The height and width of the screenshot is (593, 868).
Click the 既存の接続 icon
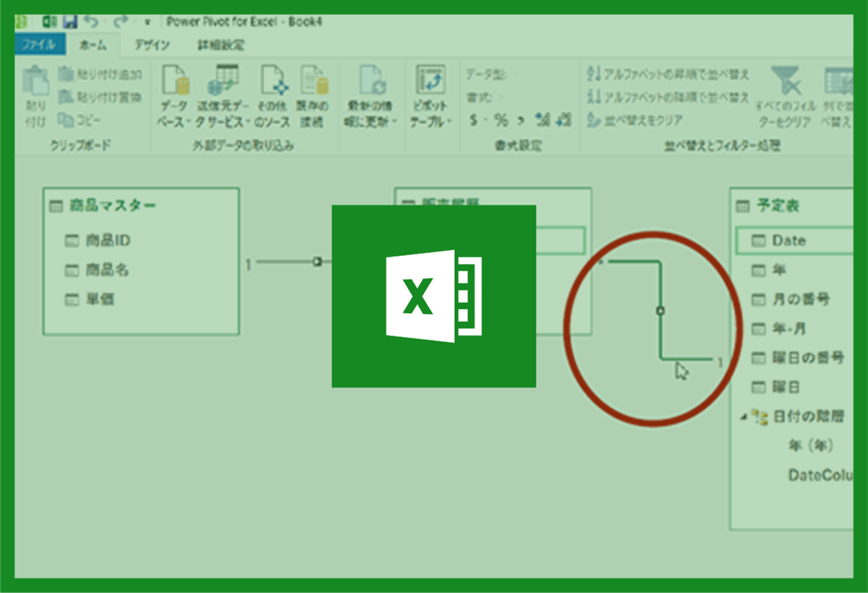tap(312, 81)
